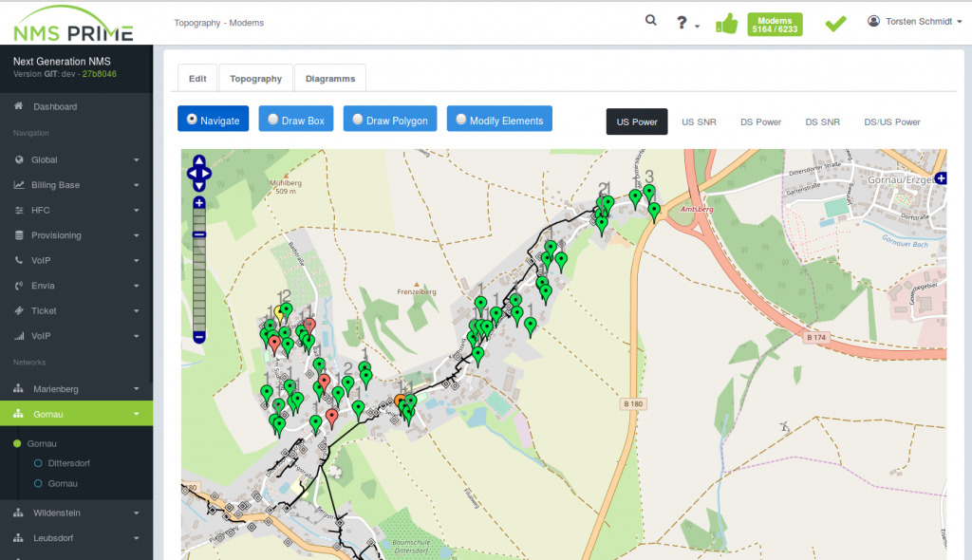Click the map zoom slider handle
972x560 pixels.
tap(199, 234)
